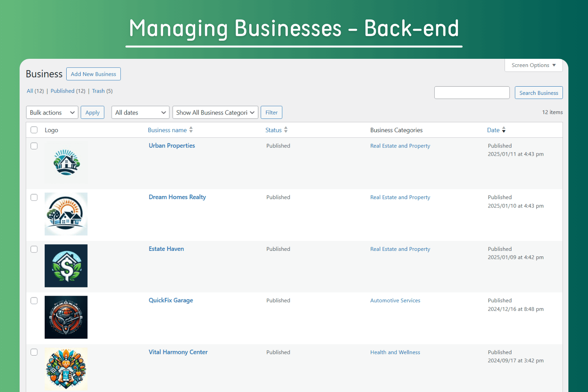The width and height of the screenshot is (588, 392).
Task: Open the QuickFix Garage business link
Action: click(171, 300)
